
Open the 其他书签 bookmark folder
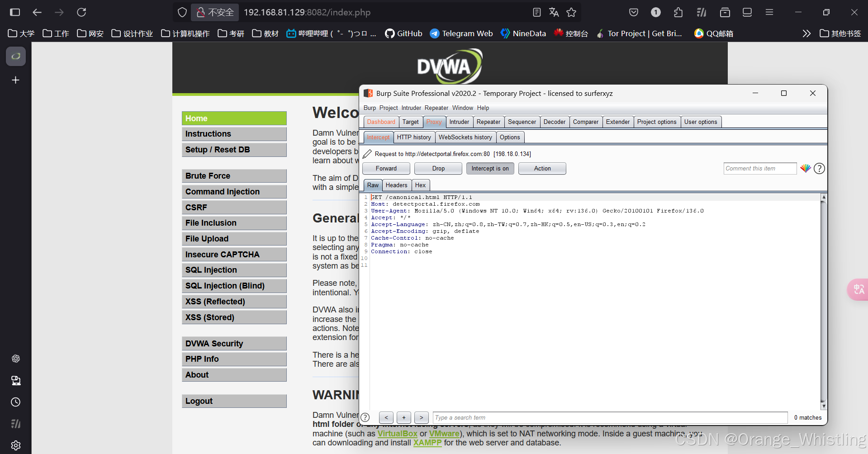pos(840,33)
